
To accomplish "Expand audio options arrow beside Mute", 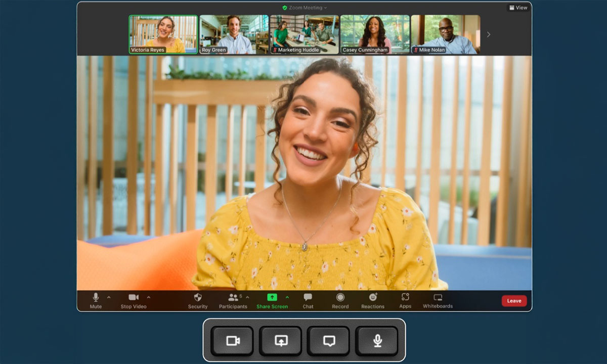I will (x=109, y=297).
